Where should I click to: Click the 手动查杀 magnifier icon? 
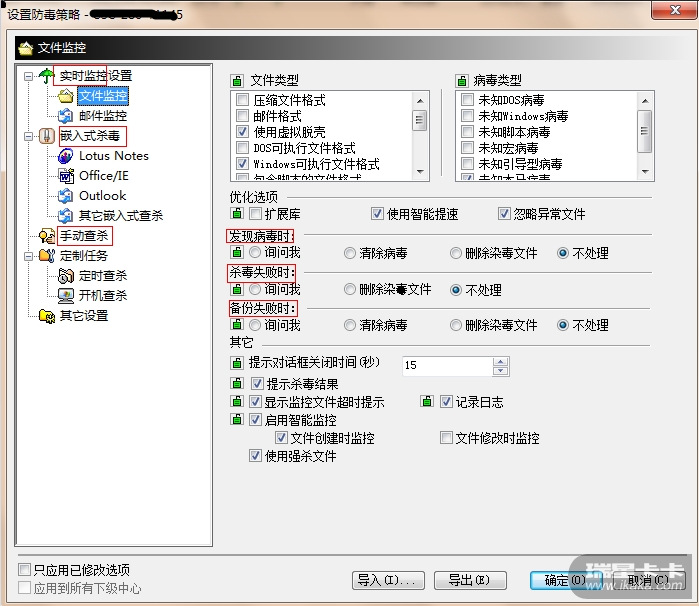[x=46, y=236]
